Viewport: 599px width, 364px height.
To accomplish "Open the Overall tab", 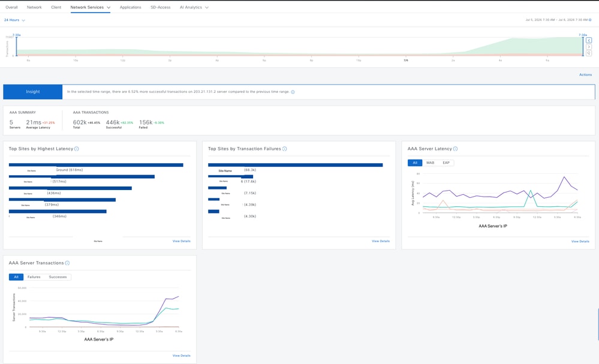I will click(11, 7).
